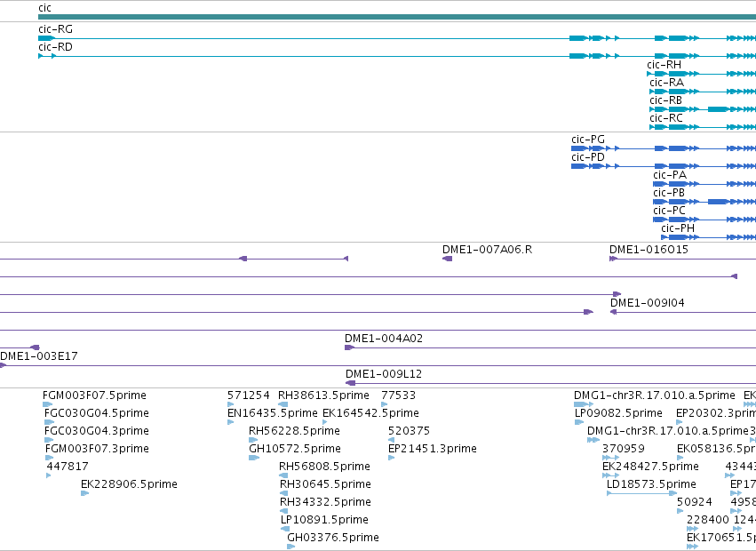Screen dimensions: 756x551
Task: Click the first exon of cic-RG transcript
Action: coord(47,38)
